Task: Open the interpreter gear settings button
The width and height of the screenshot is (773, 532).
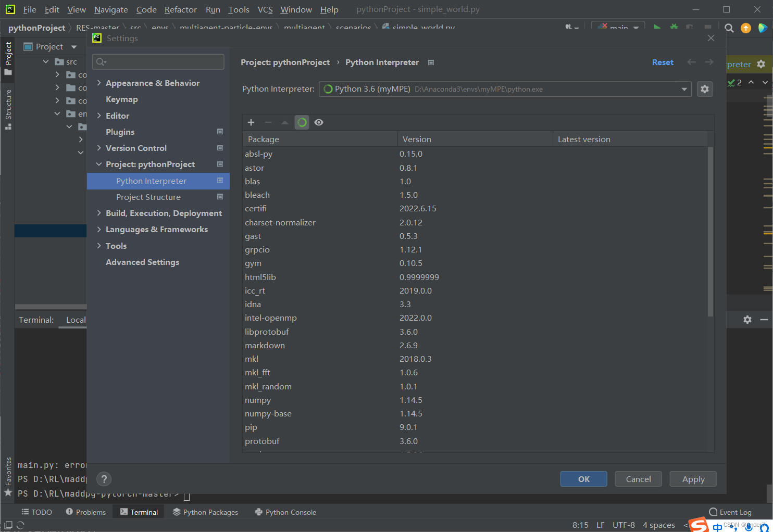Action: [x=705, y=89]
